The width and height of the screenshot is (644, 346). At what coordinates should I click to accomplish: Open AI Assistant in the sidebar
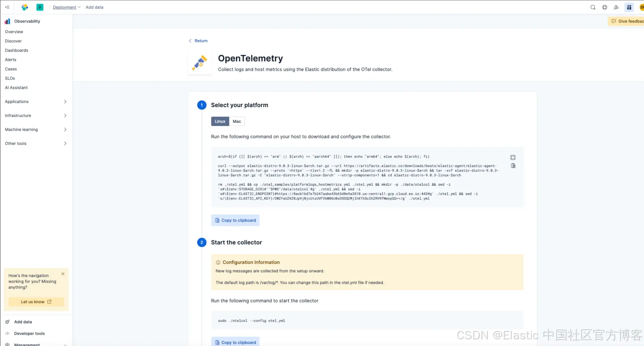[x=16, y=88]
